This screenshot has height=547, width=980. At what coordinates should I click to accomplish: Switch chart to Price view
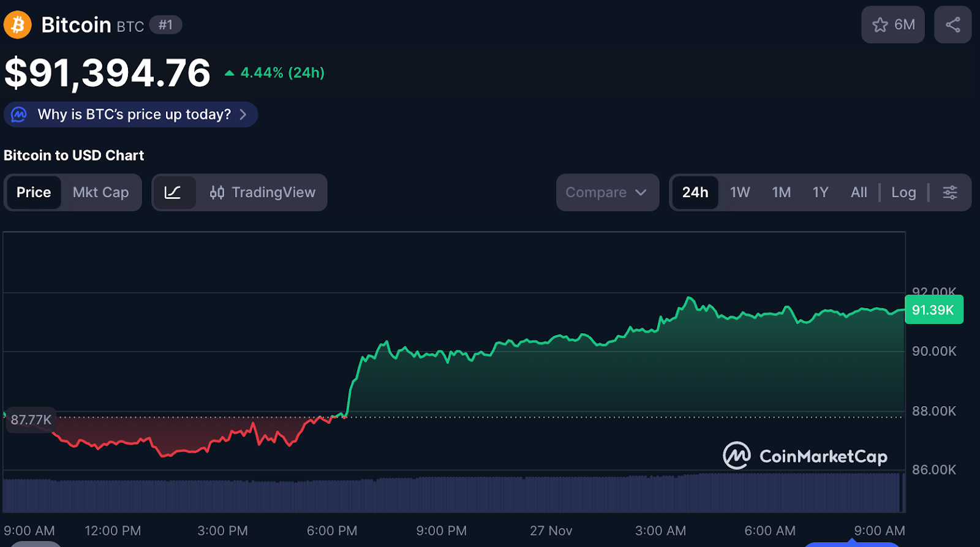point(34,192)
